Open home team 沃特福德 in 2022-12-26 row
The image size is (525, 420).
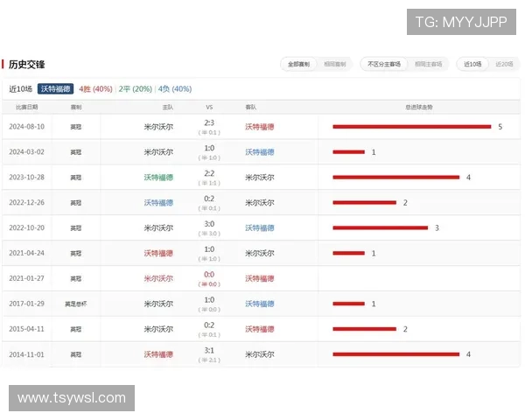click(158, 203)
